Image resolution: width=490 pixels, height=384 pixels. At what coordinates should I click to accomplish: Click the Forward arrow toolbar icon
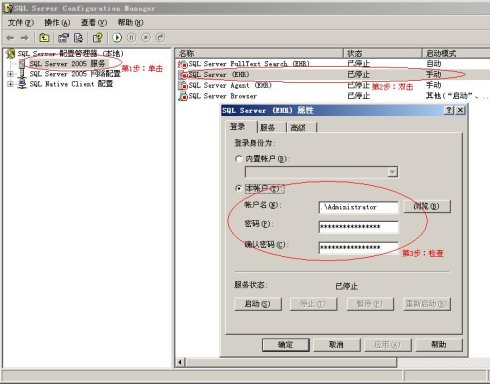tap(24, 38)
